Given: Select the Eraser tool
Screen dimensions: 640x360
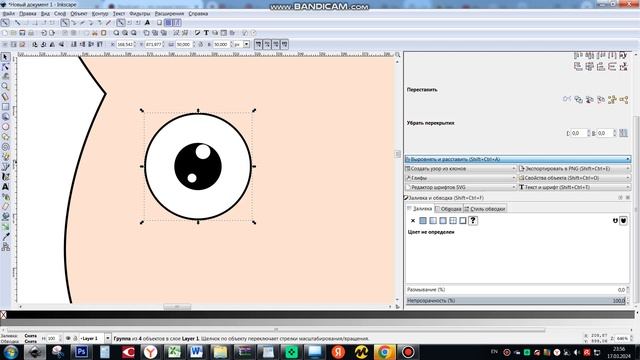Looking at the screenshot, I should (x=5, y=207).
